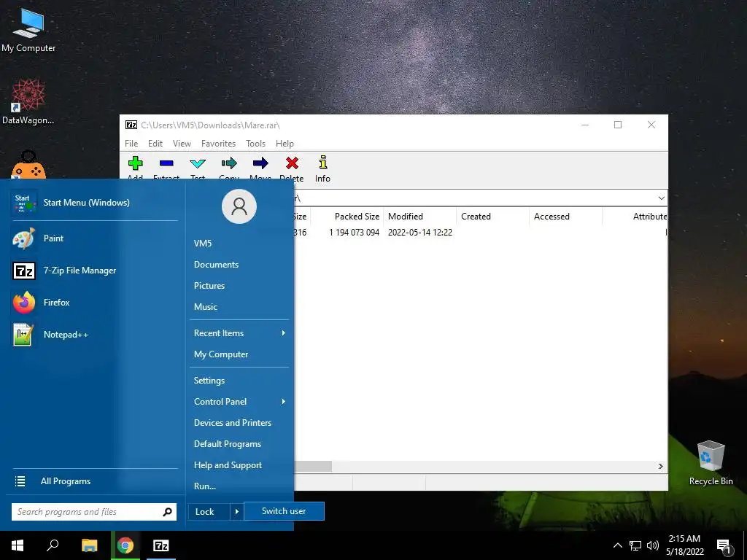The height and width of the screenshot is (560, 747).
Task: Click the red Delete X toolbar icon
Action: tap(292, 163)
